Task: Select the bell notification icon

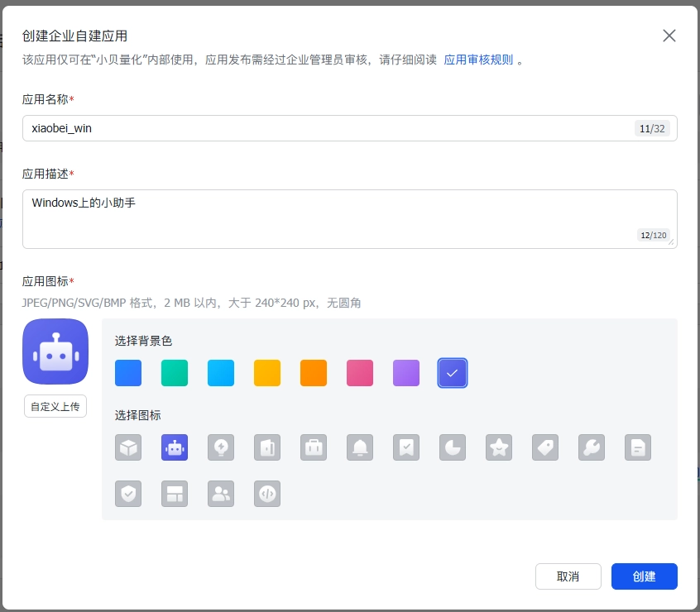Action: (x=360, y=447)
